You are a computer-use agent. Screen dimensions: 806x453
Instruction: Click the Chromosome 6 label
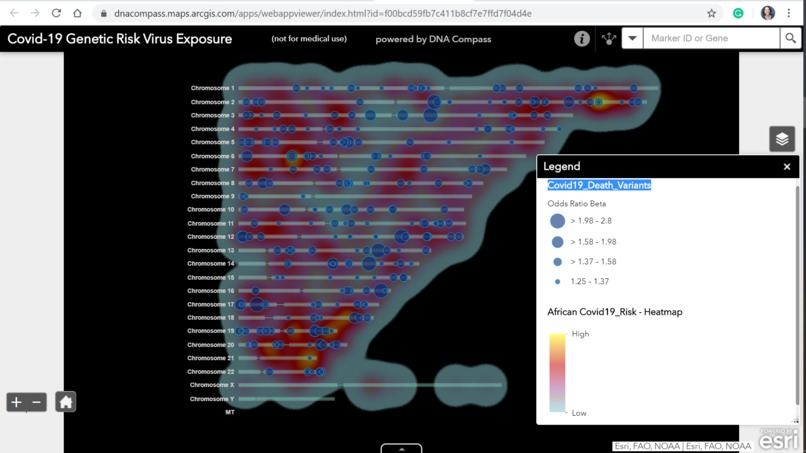coord(212,156)
